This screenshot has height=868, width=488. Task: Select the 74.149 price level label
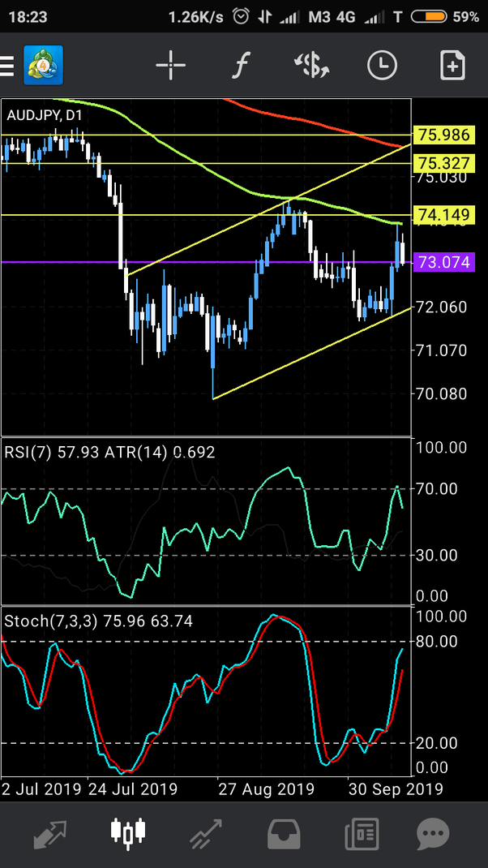coord(444,215)
